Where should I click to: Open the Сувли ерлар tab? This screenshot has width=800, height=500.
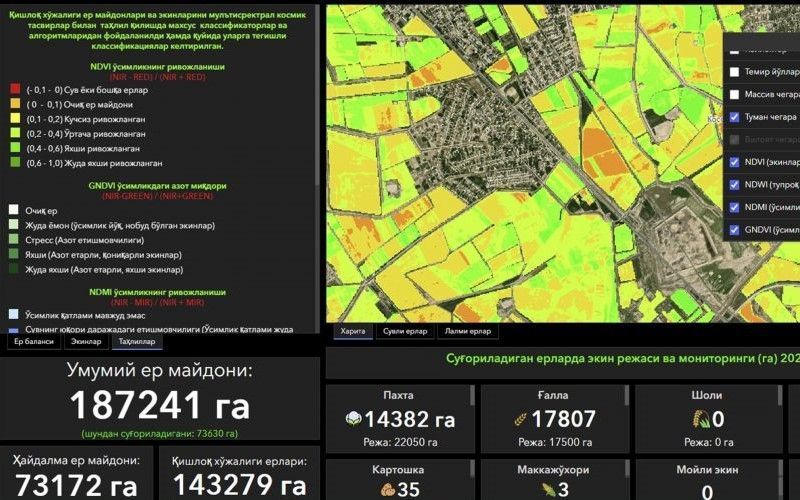(405, 331)
